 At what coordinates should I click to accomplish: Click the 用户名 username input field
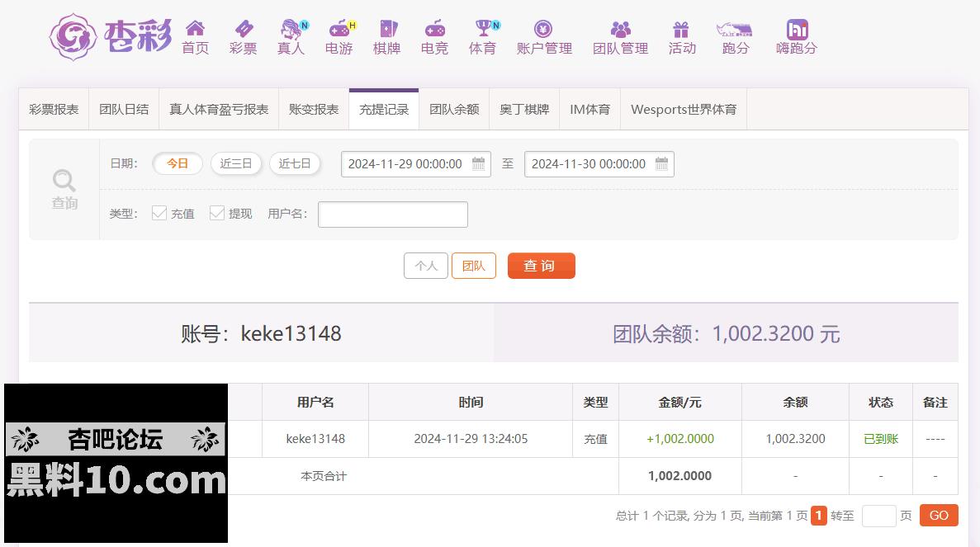(393, 215)
